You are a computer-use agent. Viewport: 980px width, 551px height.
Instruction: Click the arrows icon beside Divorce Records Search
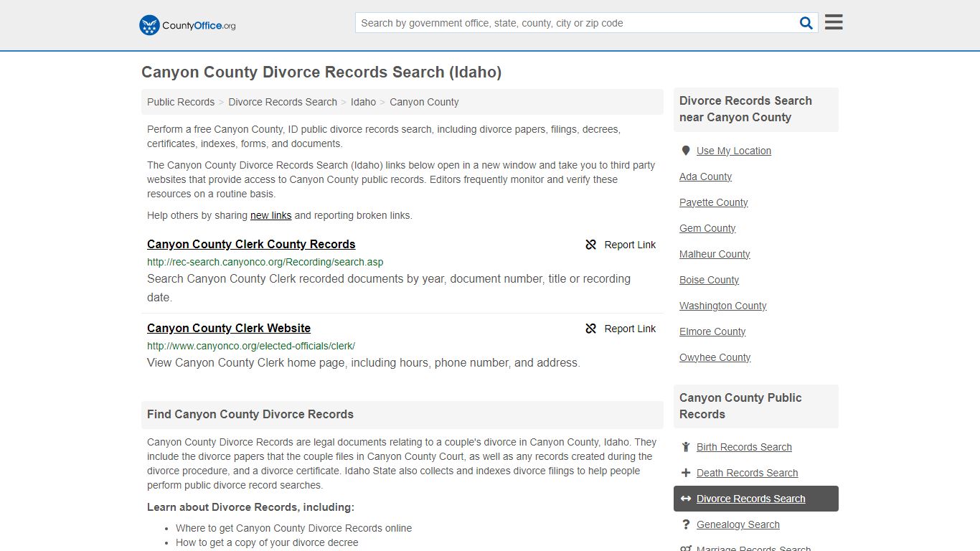pos(686,499)
